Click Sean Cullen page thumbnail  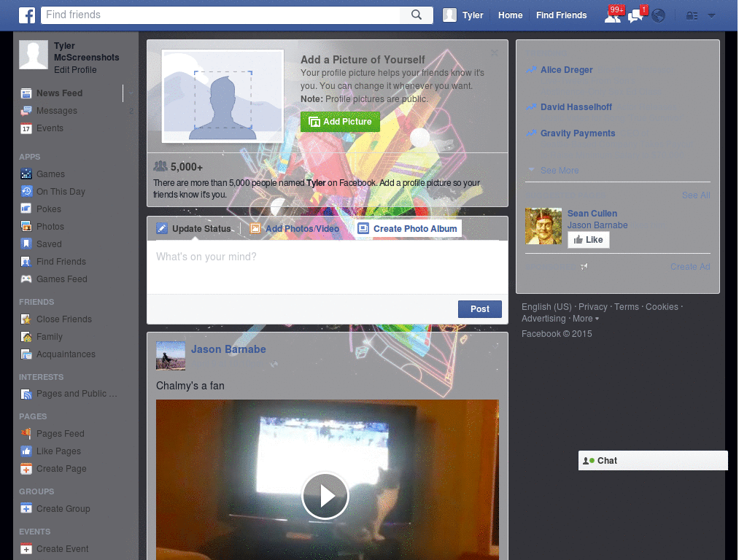(543, 226)
